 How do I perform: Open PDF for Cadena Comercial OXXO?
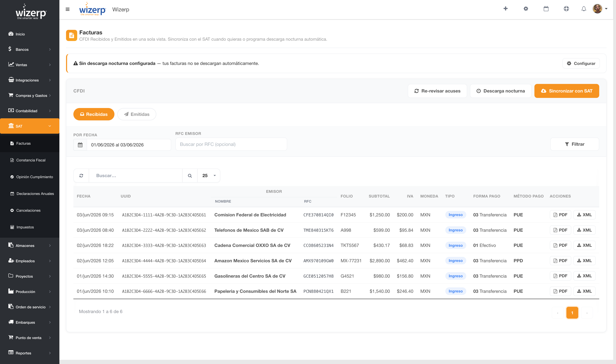[560, 245]
